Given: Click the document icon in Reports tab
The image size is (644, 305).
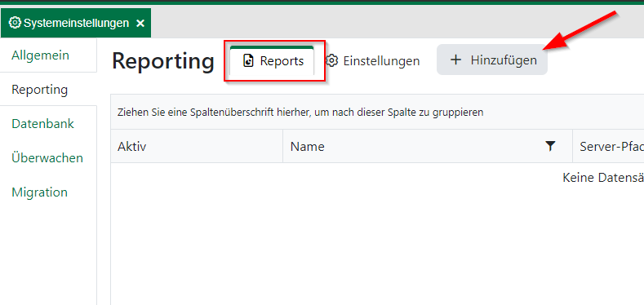Looking at the screenshot, I should coord(248,60).
